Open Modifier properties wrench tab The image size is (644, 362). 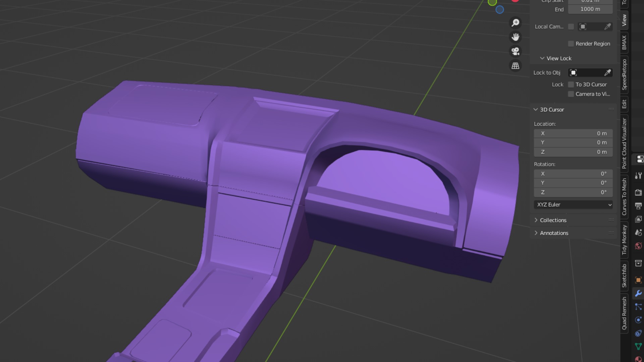pos(638,293)
